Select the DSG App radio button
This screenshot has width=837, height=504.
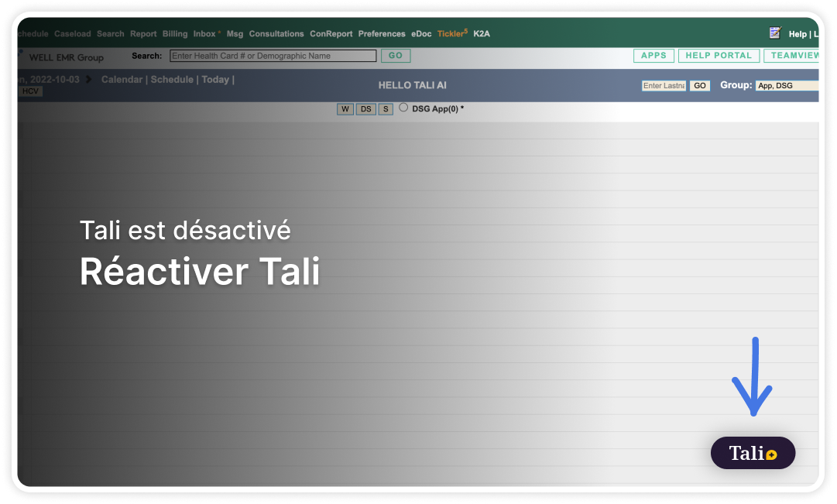[403, 108]
